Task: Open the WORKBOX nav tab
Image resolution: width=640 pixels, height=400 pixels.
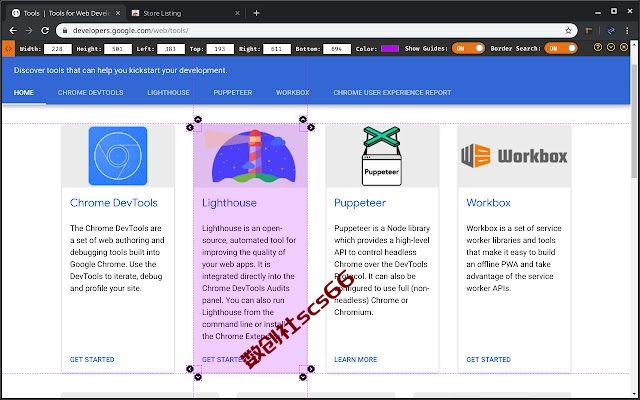Action: tap(292, 93)
